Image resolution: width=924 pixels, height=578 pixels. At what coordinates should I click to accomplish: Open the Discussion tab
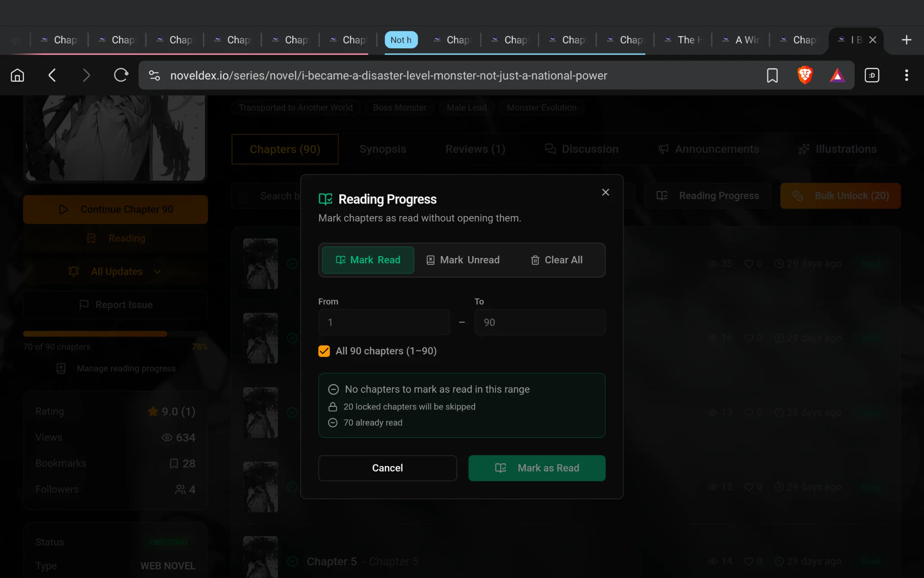582,149
